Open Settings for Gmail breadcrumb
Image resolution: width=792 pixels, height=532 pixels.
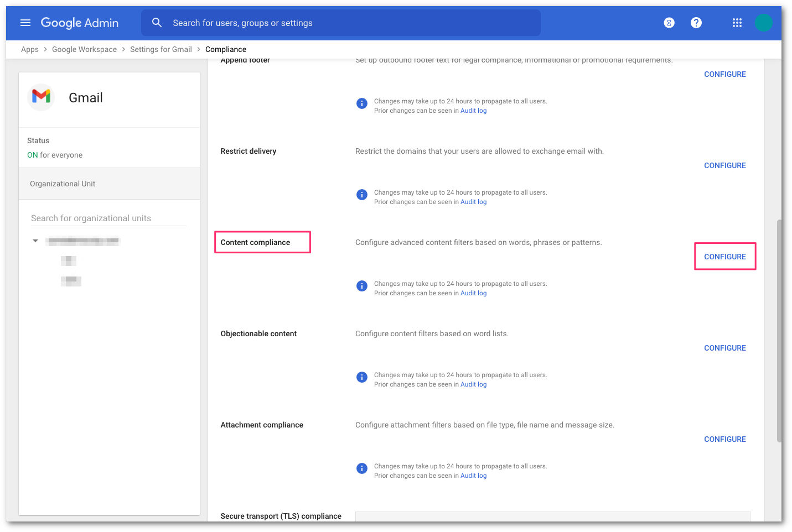(x=161, y=49)
